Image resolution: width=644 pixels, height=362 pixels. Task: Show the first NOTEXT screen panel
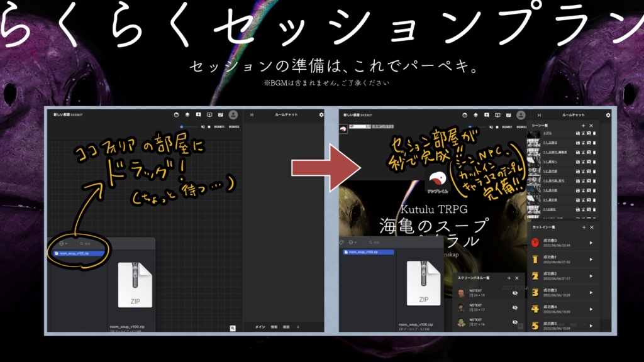[x=514, y=293]
